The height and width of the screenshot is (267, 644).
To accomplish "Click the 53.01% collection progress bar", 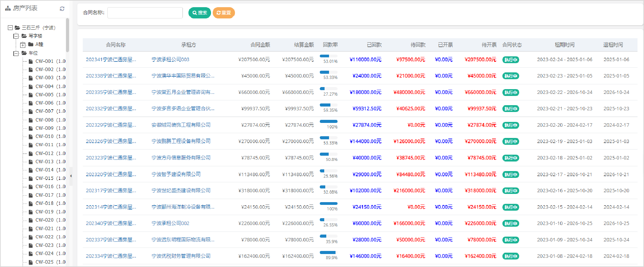I will point(328,56).
